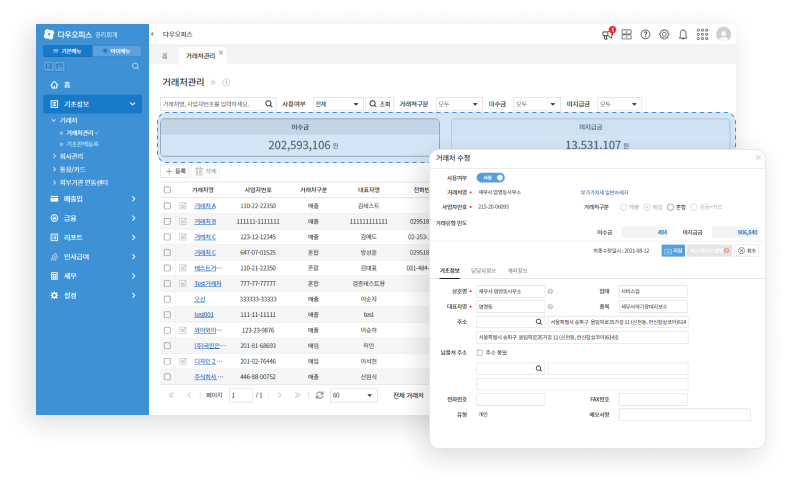
Task: Open the 미지급금 filter dropdown
Action: tap(619, 104)
